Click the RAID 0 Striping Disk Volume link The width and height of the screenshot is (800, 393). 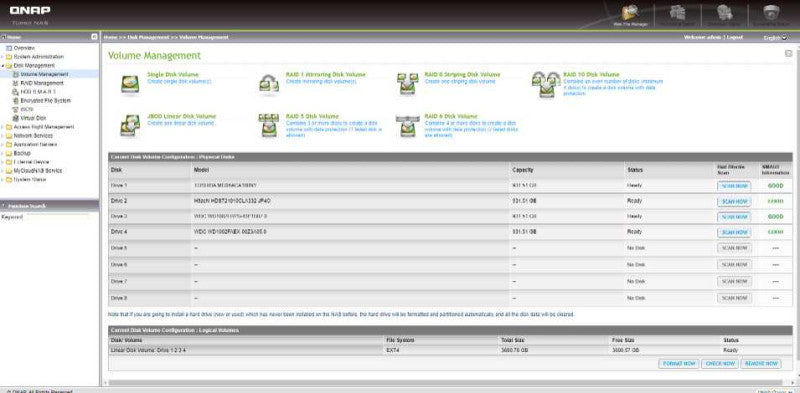click(x=462, y=75)
